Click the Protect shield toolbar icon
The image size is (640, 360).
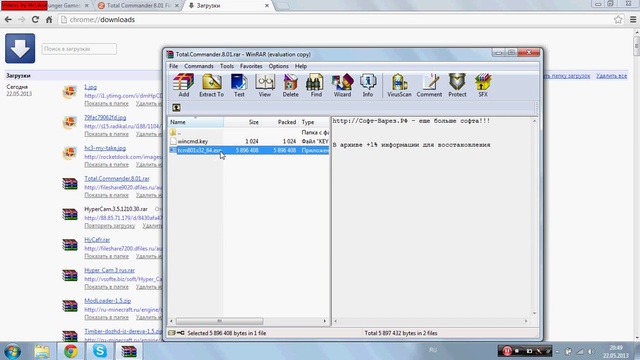[457, 85]
